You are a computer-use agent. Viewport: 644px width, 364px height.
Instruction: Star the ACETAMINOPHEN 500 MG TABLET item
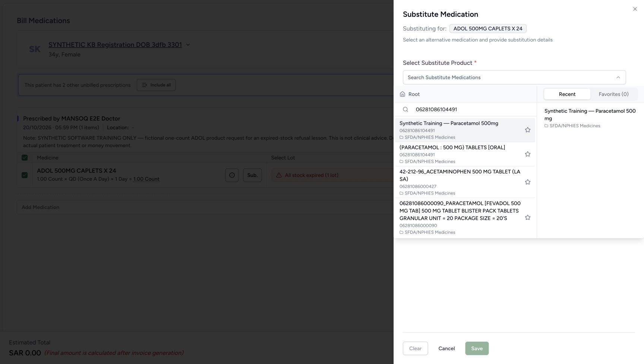527,182
